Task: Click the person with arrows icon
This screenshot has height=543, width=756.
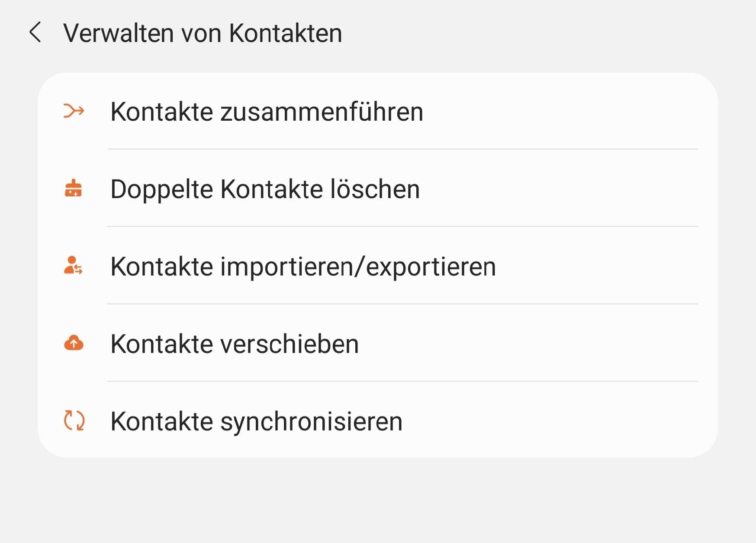Action: coord(73,266)
